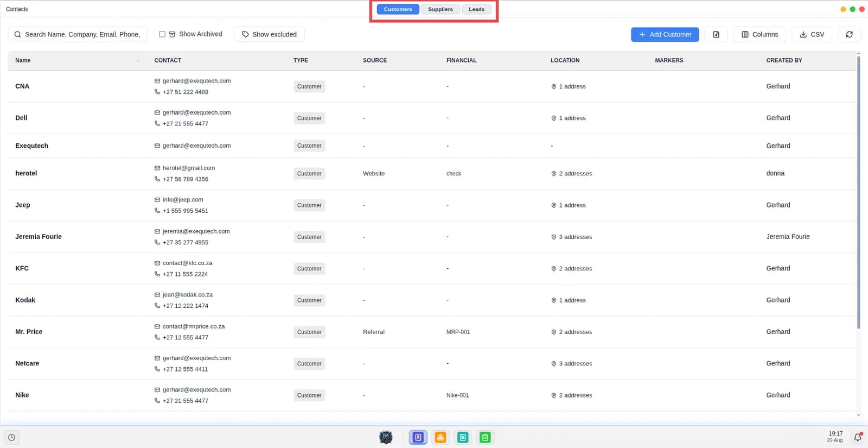Click the Customer type badge for CNA
868x448 pixels.
point(309,86)
